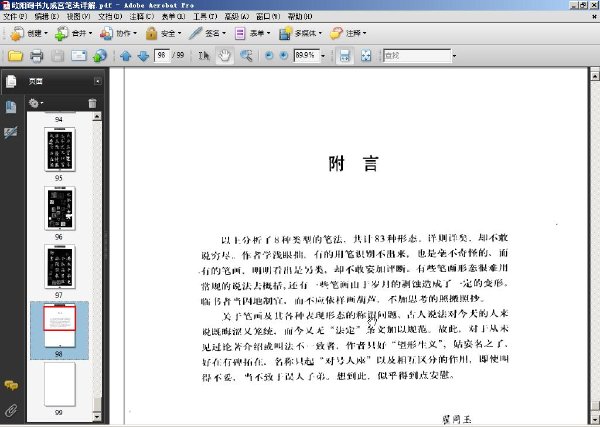The width and height of the screenshot is (600, 427).
Task: Click the Sign toolbar button
Action: 207,34
